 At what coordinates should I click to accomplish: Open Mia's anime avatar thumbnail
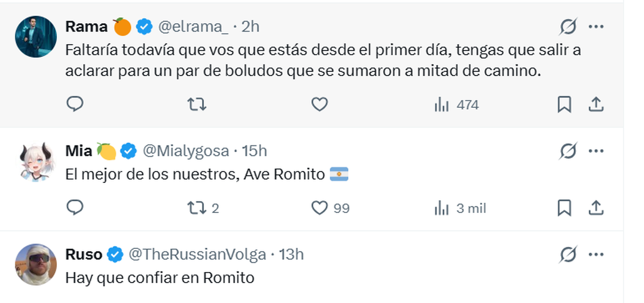pyautogui.click(x=36, y=161)
